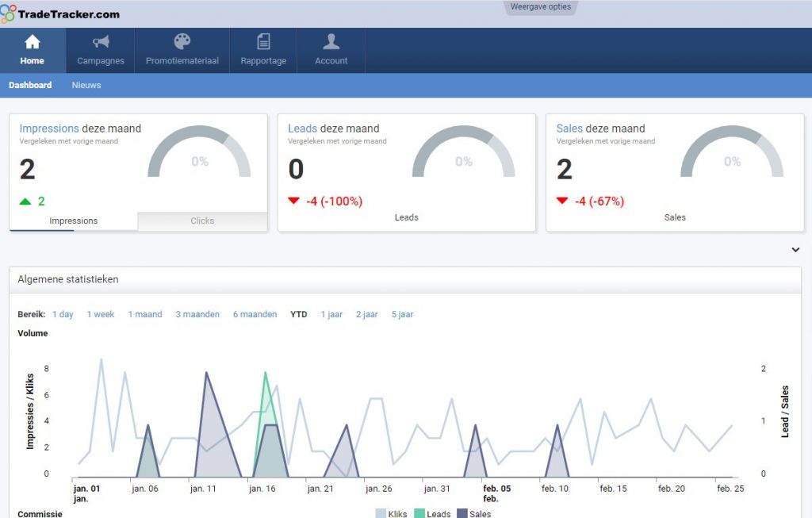Toggle Kliks series in chart legend
This screenshot has width=812, height=518.
391,514
